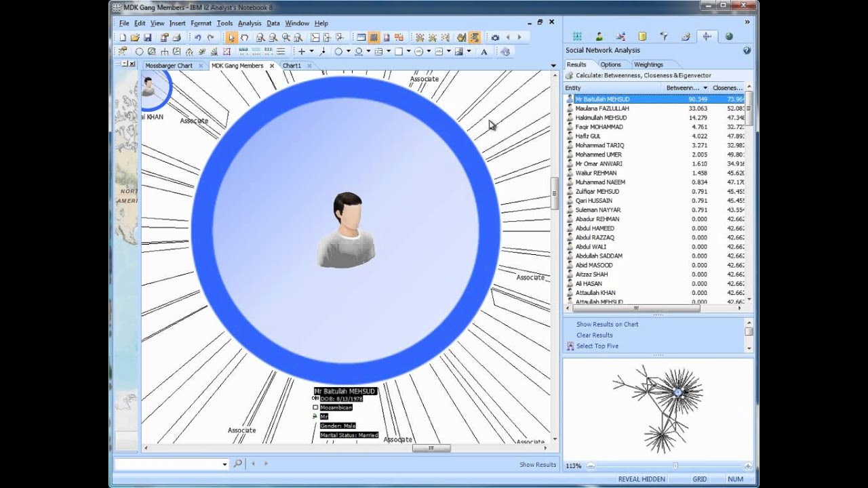Switch to the Options tab
The image size is (868, 488).
(610, 64)
